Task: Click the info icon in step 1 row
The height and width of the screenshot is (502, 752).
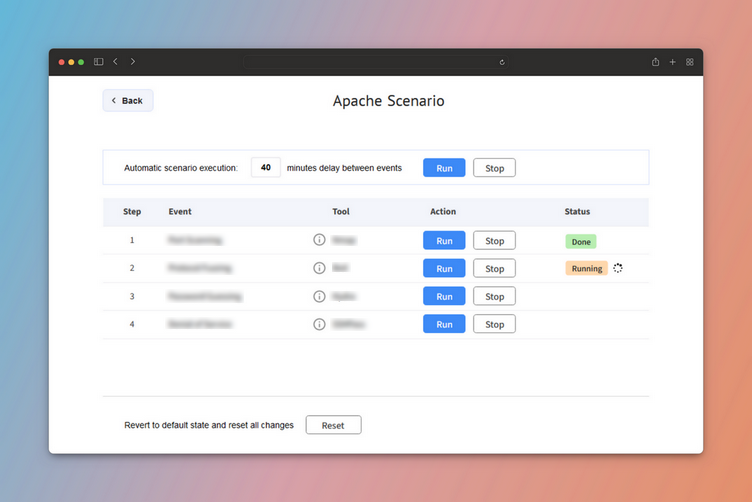Action: point(319,240)
